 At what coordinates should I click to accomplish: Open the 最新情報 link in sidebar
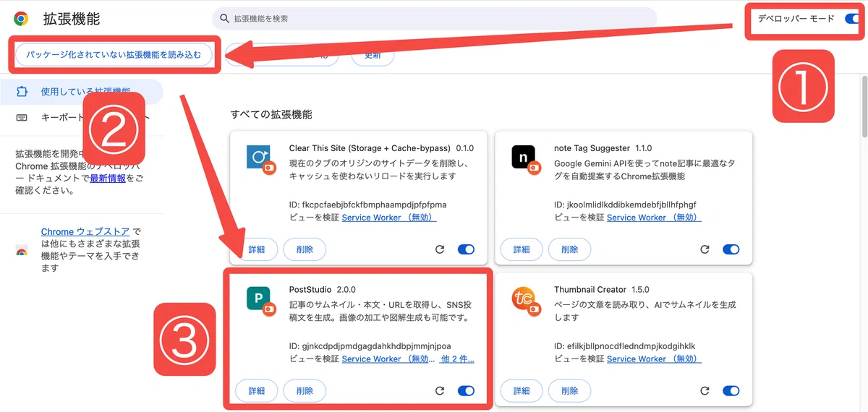click(x=108, y=179)
